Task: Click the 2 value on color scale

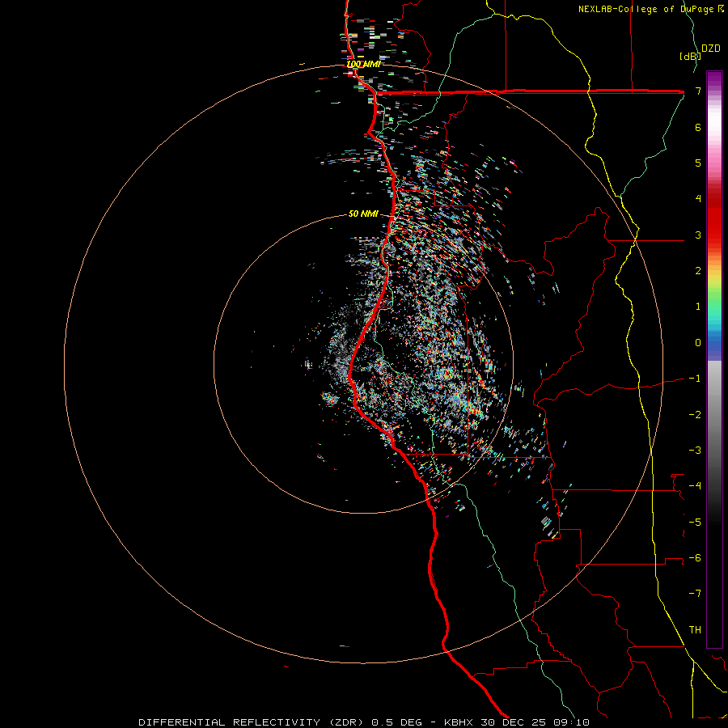Action: tap(698, 271)
